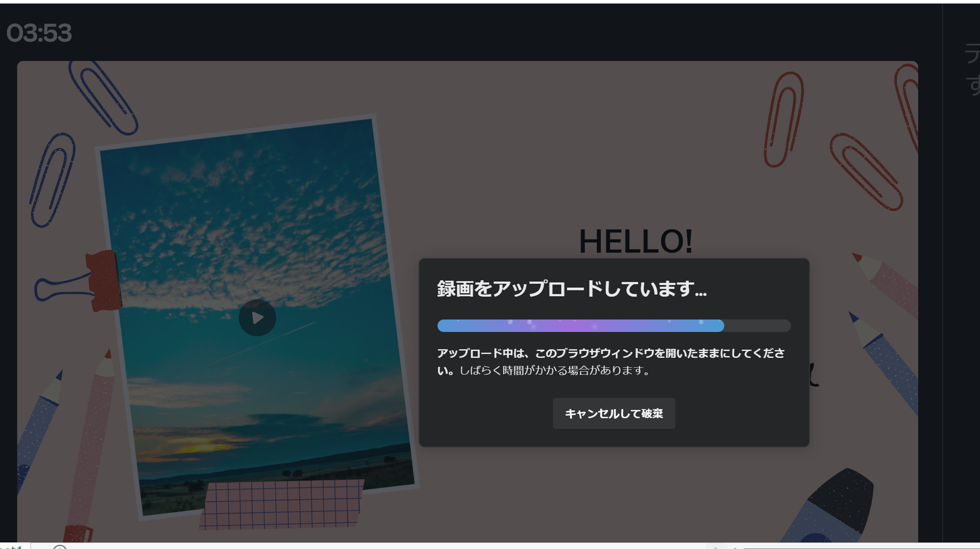Click the 03:53 recording timer
This screenshot has width=980, height=549.
click(39, 33)
